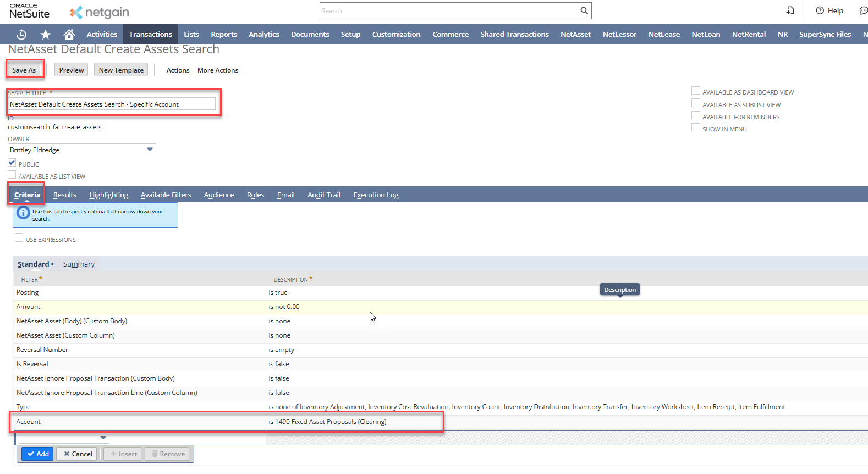The width and height of the screenshot is (868, 474).
Task: Open the Shortcuts star icon
Action: [x=45, y=34]
